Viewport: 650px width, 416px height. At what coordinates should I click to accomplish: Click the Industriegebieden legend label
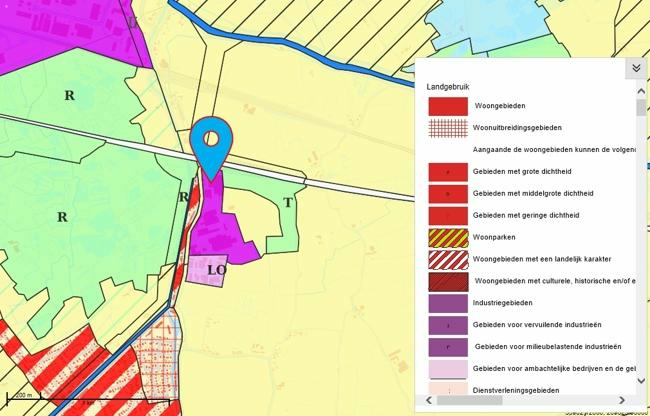pos(502,303)
